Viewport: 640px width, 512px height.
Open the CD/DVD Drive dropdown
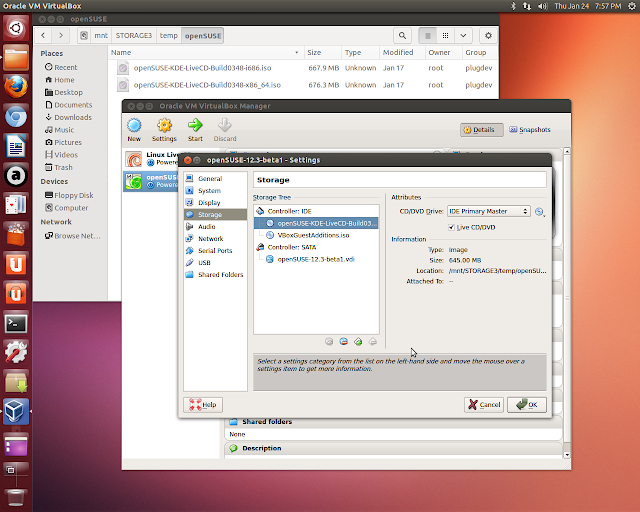point(489,211)
